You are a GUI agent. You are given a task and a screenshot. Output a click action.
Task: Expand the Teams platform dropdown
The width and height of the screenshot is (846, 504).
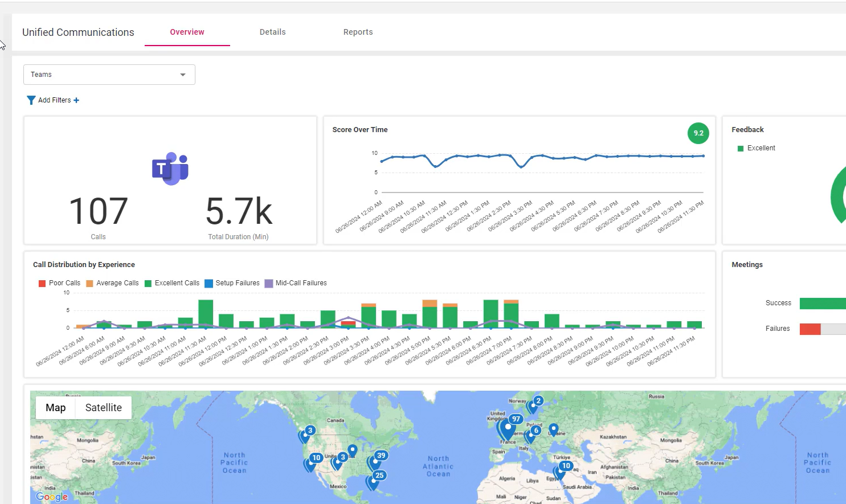pyautogui.click(x=109, y=75)
